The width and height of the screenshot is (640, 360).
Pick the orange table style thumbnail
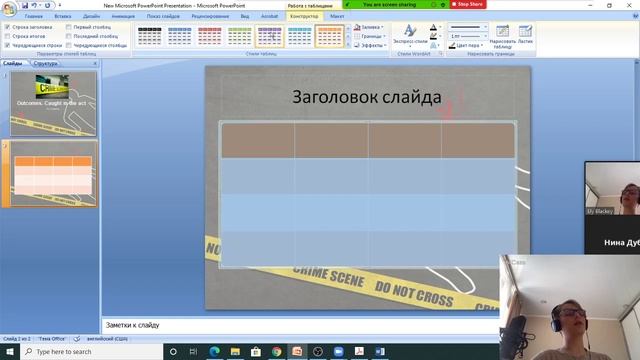click(x=329, y=36)
